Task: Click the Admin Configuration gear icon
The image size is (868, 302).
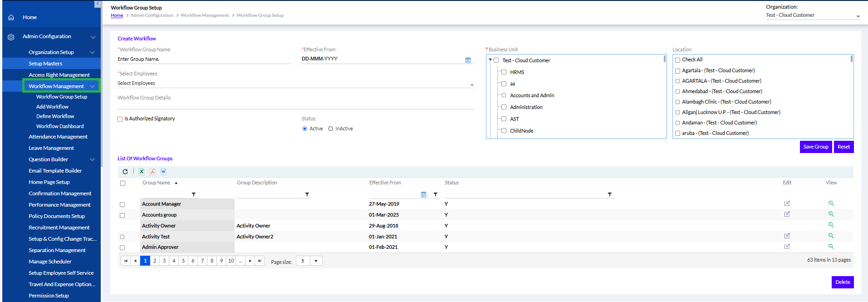Action: [x=11, y=37]
